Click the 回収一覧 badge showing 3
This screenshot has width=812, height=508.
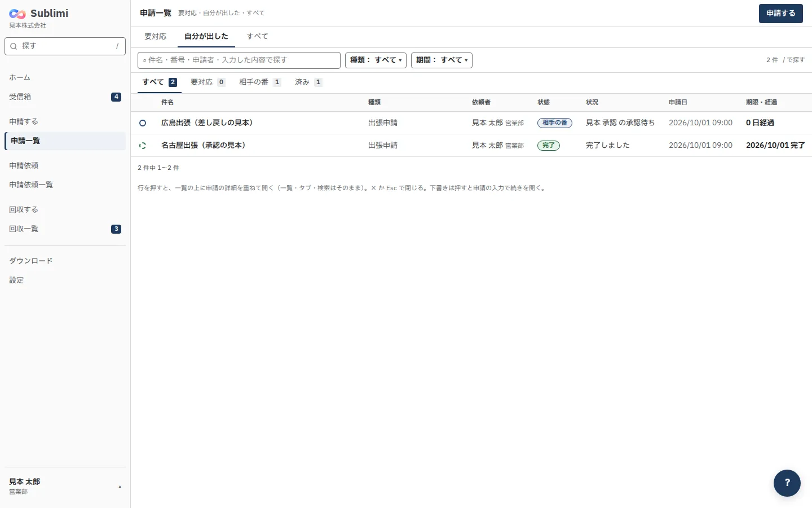click(116, 229)
